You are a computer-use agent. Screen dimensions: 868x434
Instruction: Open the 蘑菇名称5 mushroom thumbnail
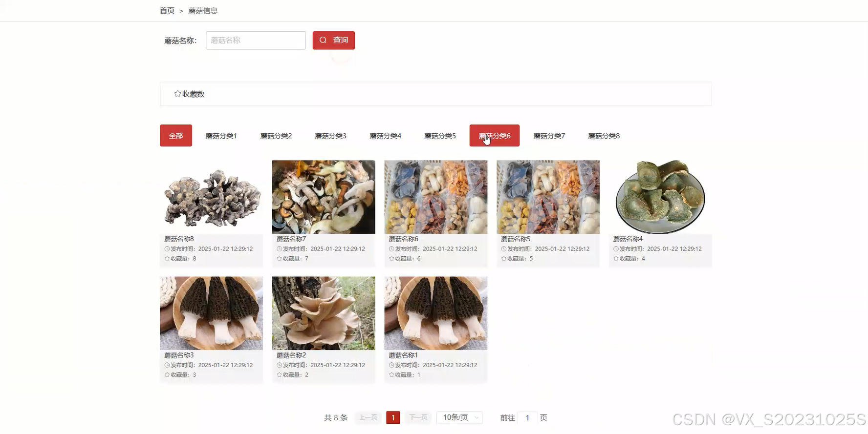[548, 197]
